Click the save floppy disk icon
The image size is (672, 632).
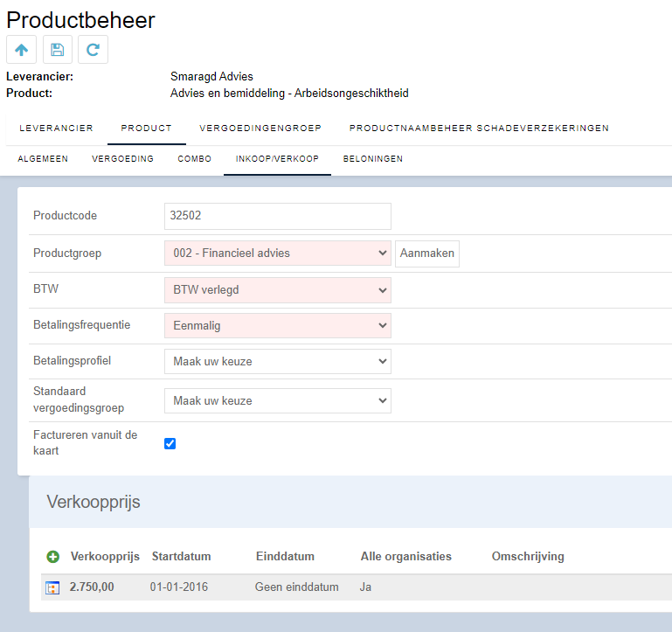58,50
